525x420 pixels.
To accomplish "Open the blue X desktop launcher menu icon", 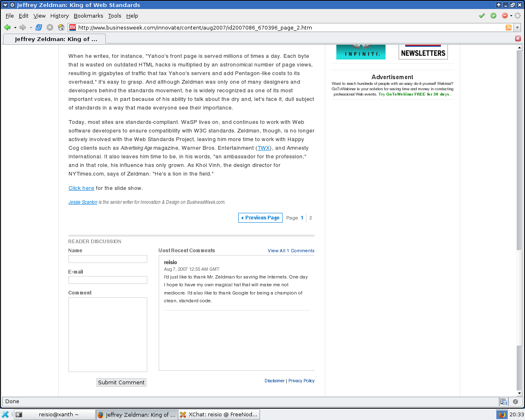I will pyautogui.click(x=5, y=415).
